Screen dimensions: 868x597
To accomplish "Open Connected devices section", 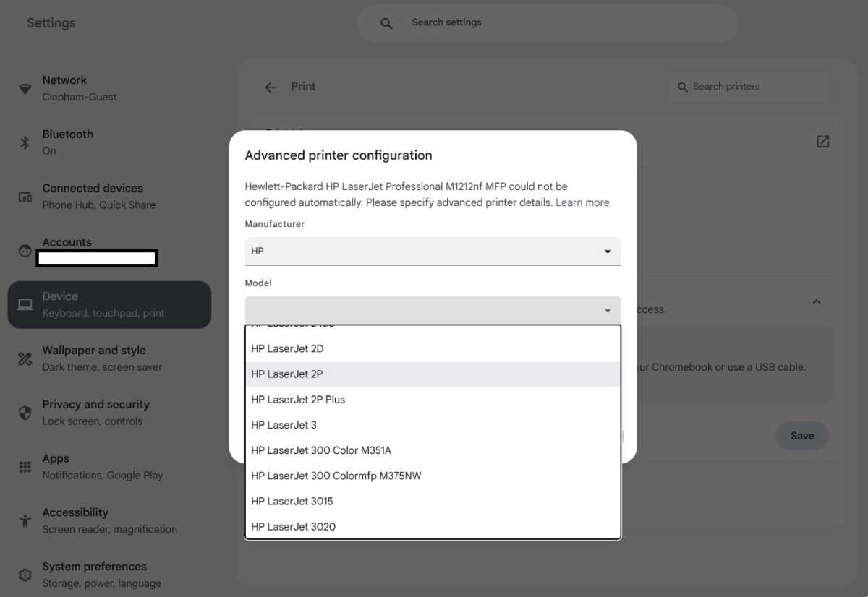I will (x=109, y=197).
